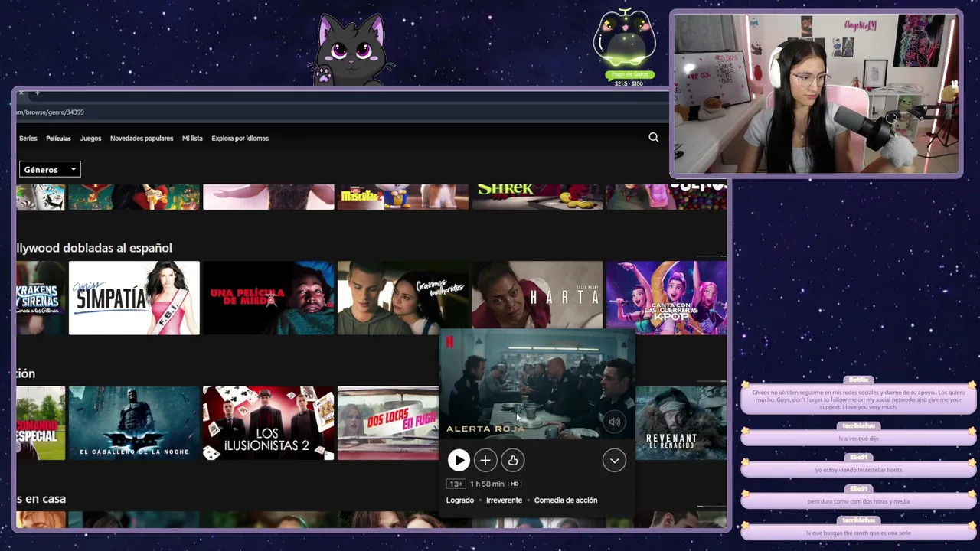Select Los Ilusionistas 2 thumbnail
980x551 pixels.
pos(268,423)
